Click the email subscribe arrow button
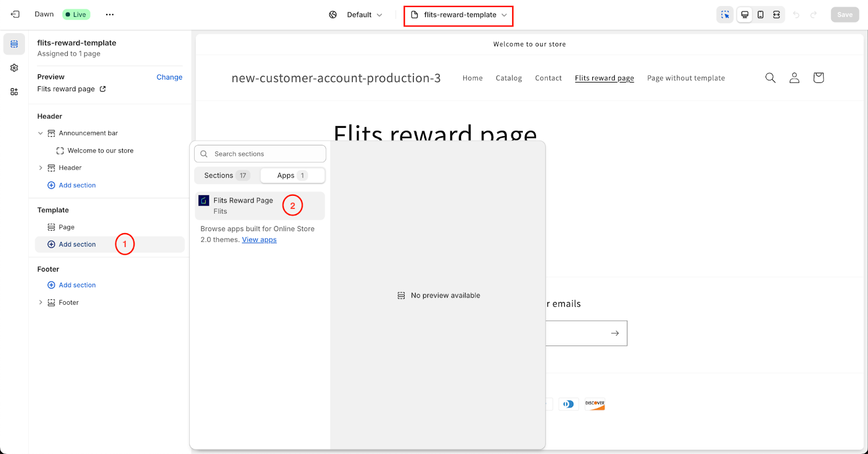Screen dimensions: 868x454 tap(615, 333)
